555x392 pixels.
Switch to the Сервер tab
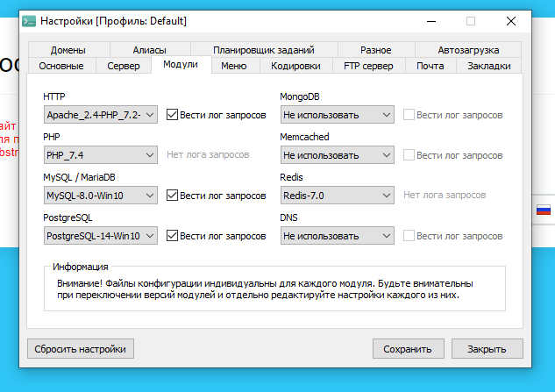tap(123, 66)
